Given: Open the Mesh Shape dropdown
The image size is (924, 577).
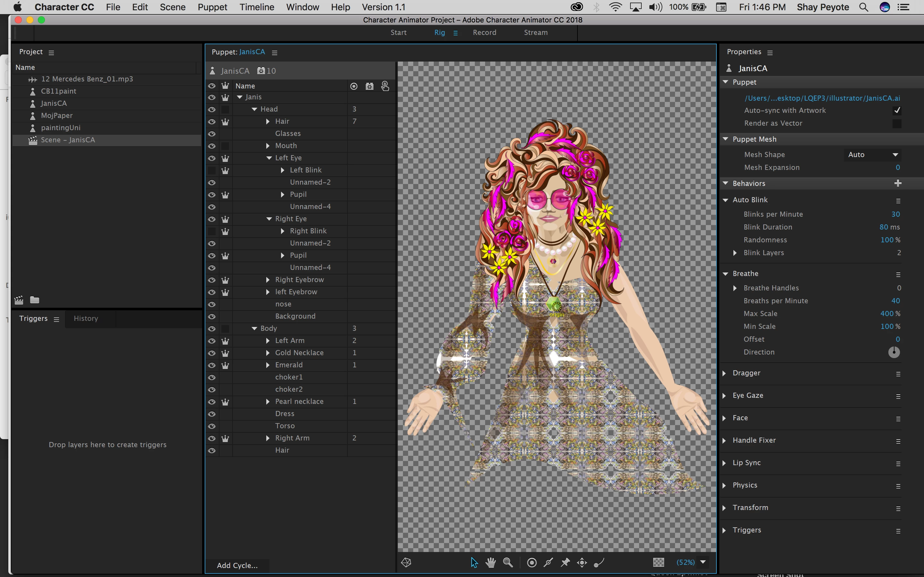Looking at the screenshot, I should [x=872, y=155].
